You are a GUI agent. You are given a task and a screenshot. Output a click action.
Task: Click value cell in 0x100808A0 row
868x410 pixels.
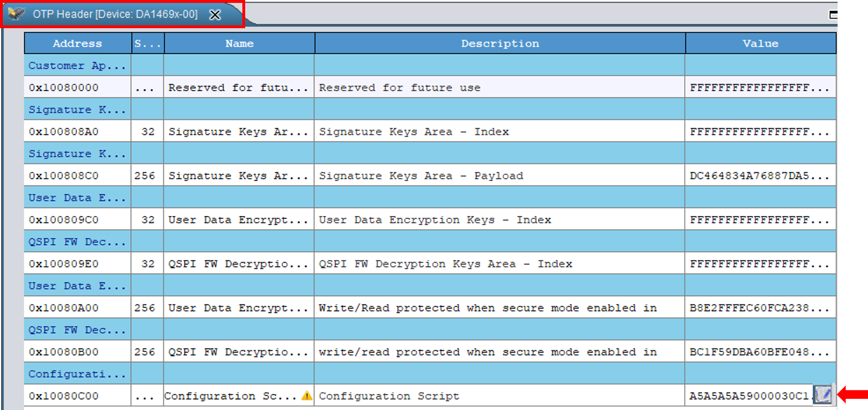coord(760,131)
